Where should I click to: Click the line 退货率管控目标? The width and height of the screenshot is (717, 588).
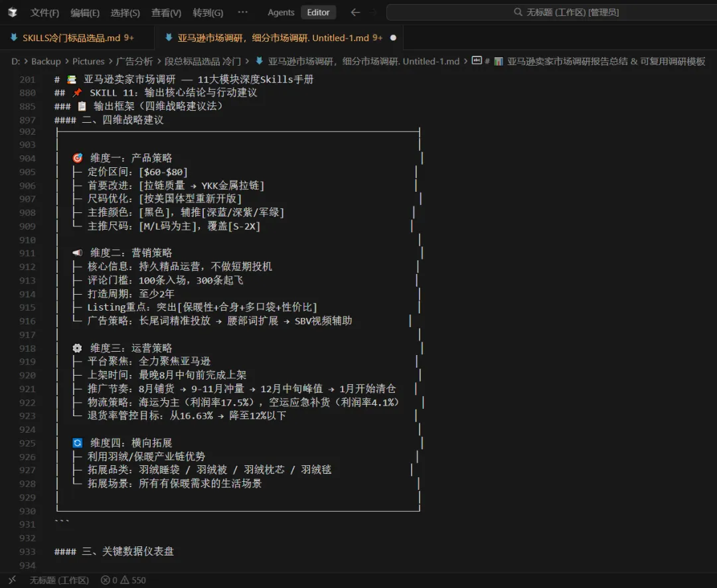pyautogui.click(x=187, y=415)
